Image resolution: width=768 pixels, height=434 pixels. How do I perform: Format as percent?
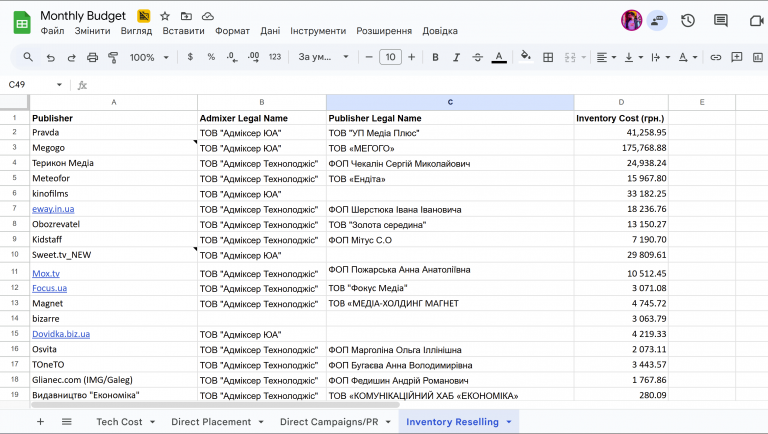[x=211, y=57]
